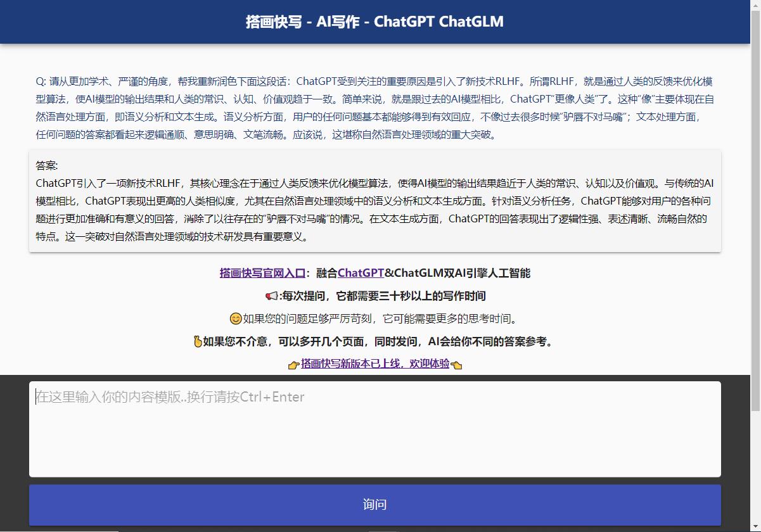
Task: Click the 询问 submit button
Action: coord(375,505)
